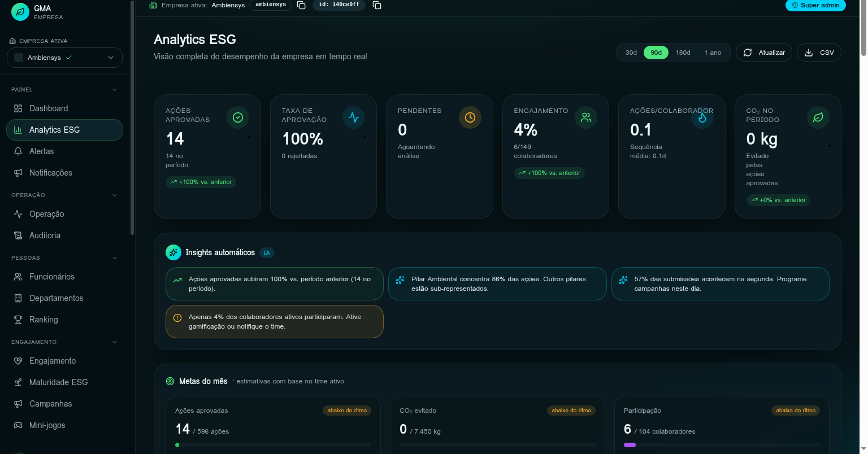This screenshot has width=868, height=454.
Task: Click the '6/149 colaboradores' text
Action: click(x=535, y=151)
